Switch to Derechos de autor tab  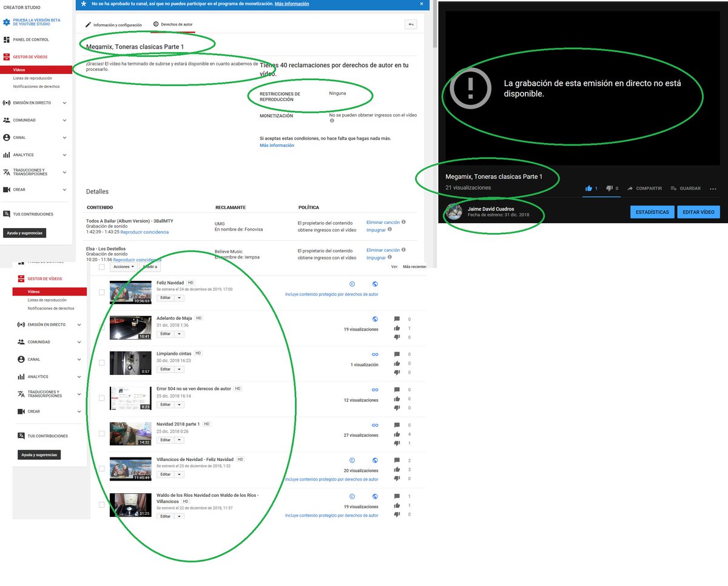tap(173, 24)
